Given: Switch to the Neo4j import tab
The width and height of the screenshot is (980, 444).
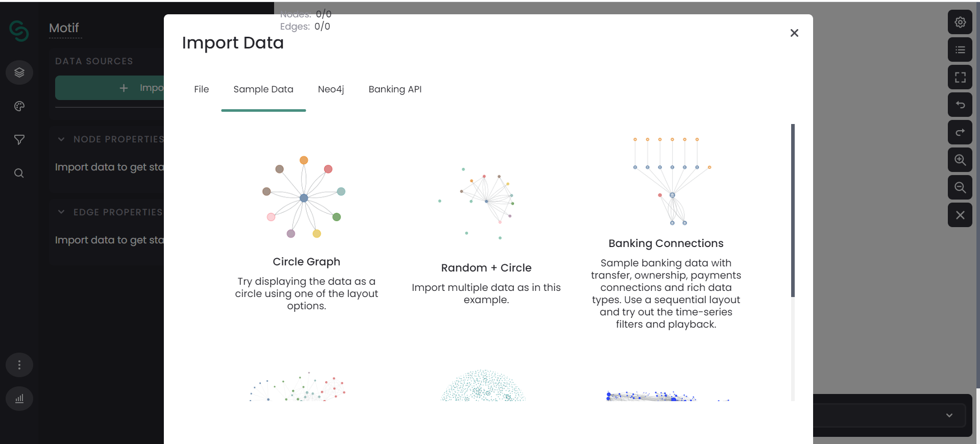Looking at the screenshot, I should click(331, 89).
